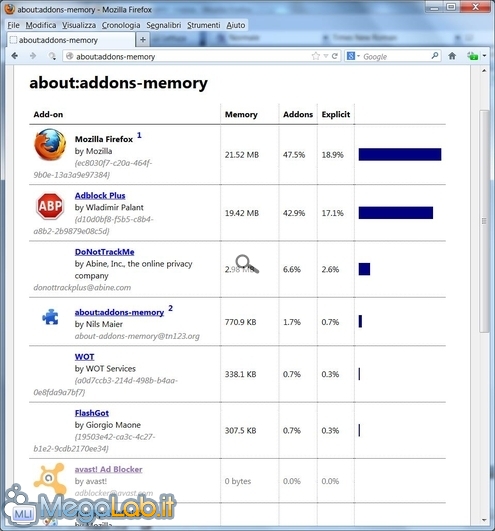Open URL history dropdown arrow

(x=326, y=56)
